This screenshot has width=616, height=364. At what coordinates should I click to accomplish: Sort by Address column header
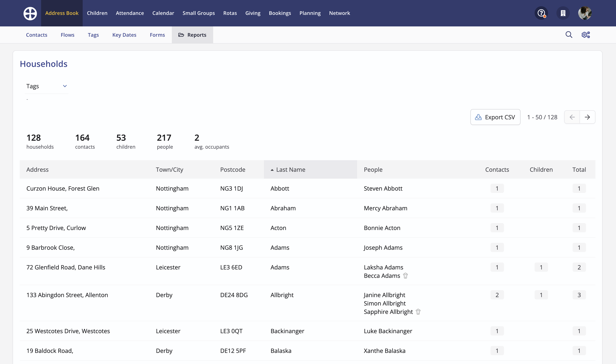coord(37,169)
